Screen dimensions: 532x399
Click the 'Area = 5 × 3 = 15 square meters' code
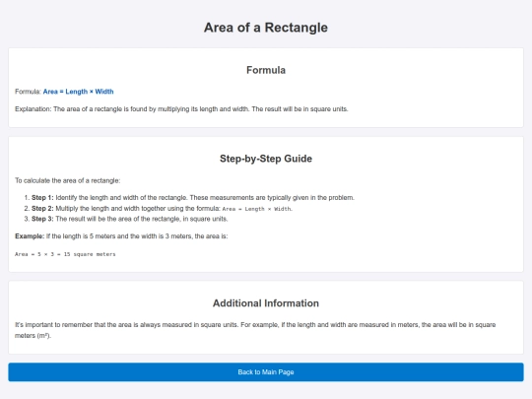[x=65, y=254]
